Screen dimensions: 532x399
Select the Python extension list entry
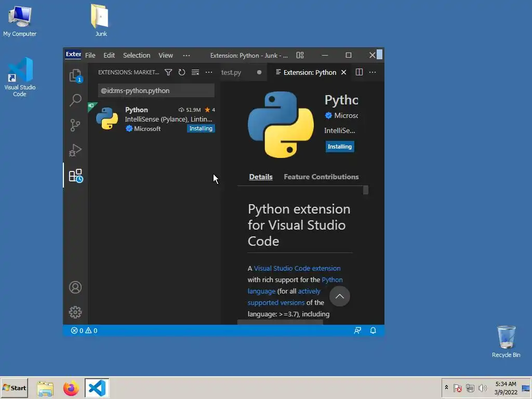(x=154, y=119)
